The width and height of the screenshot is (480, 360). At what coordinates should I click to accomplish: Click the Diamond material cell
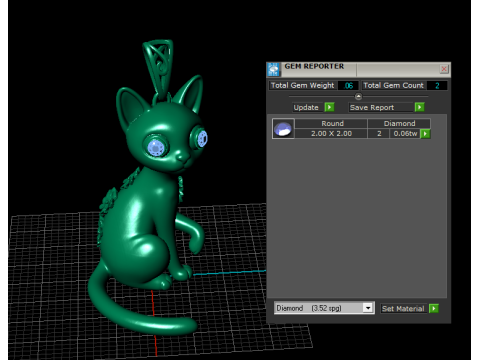(399, 123)
